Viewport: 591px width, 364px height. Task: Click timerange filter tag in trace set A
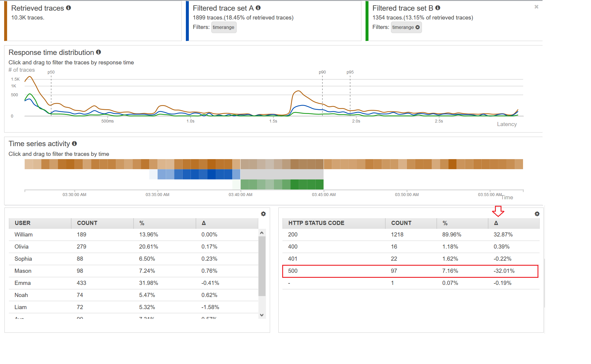click(x=223, y=27)
